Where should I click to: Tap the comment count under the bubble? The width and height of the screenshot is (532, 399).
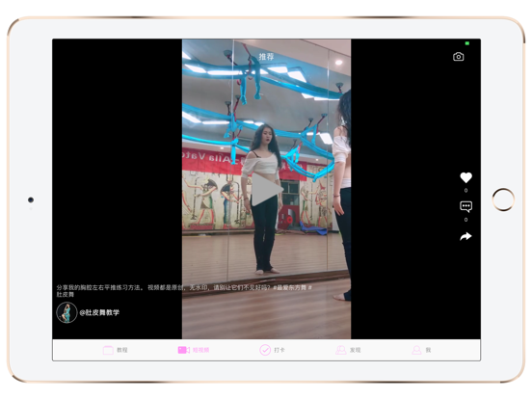tap(465, 220)
